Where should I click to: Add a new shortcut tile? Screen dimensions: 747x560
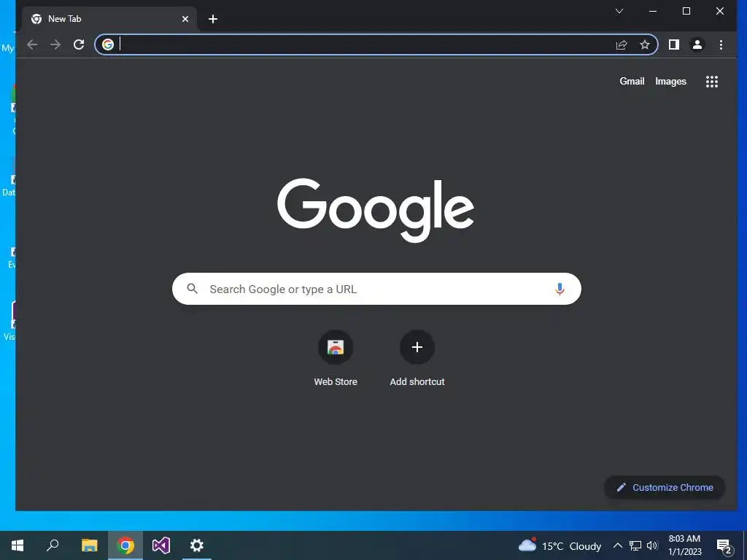coord(417,359)
